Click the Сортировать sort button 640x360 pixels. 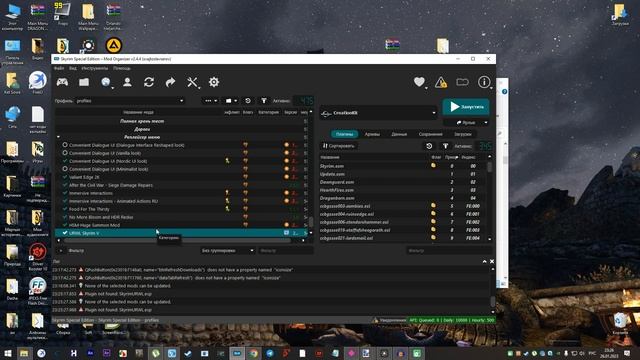[339, 146]
